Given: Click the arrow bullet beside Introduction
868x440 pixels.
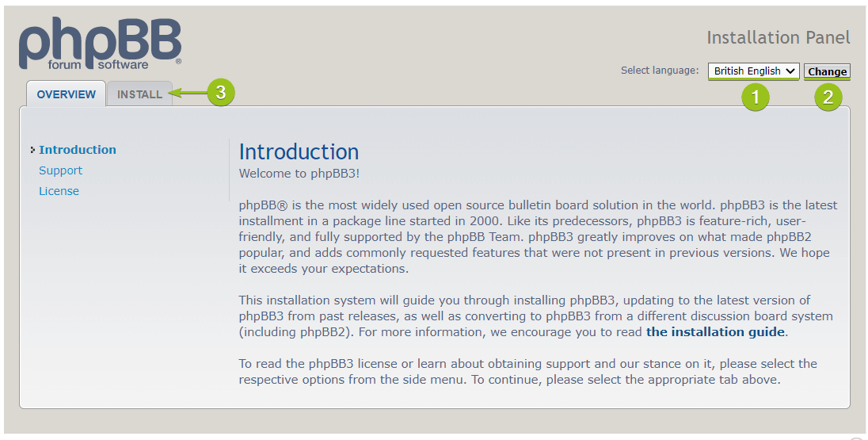Looking at the screenshot, I should tap(33, 150).
